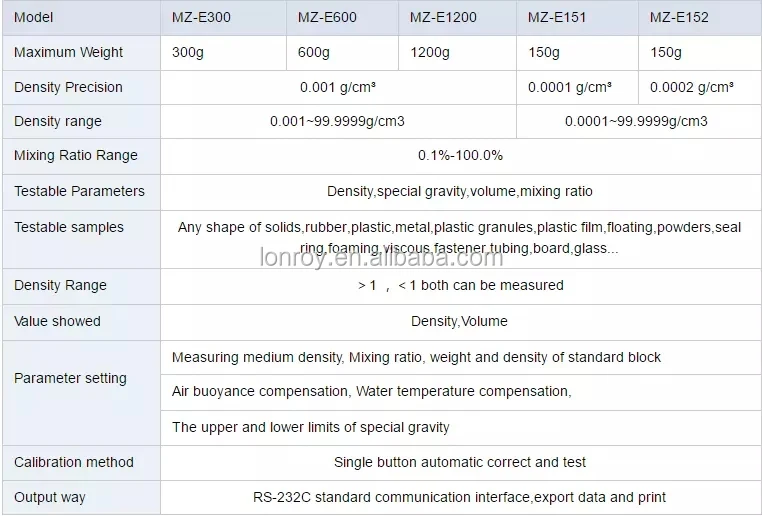Click the Value showed row label
Image resolution: width=762 pixels, height=516 pixels.
(57, 321)
